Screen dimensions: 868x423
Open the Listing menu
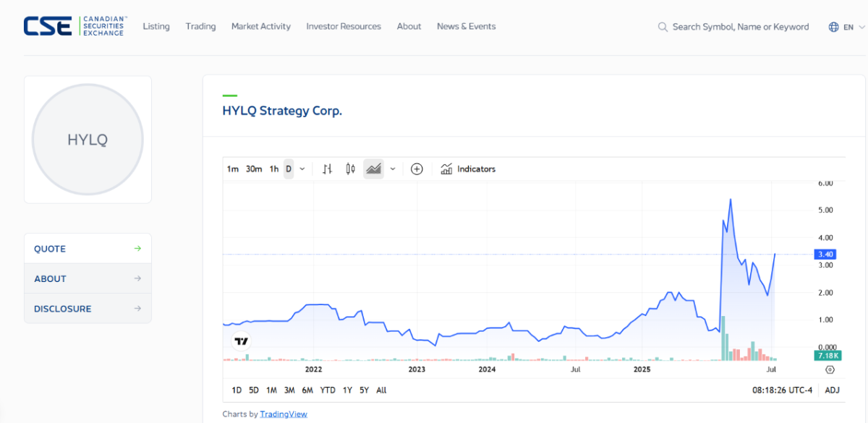[156, 27]
